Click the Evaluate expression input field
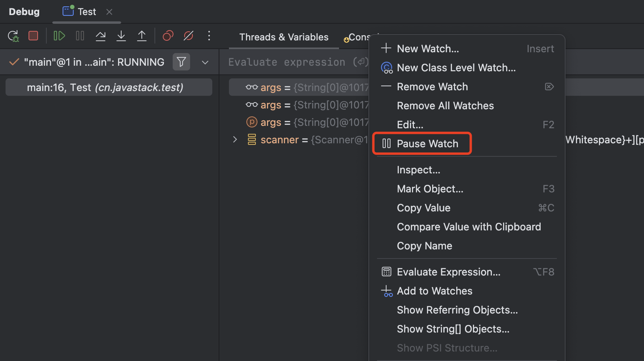The image size is (644, 361). point(293,62)
